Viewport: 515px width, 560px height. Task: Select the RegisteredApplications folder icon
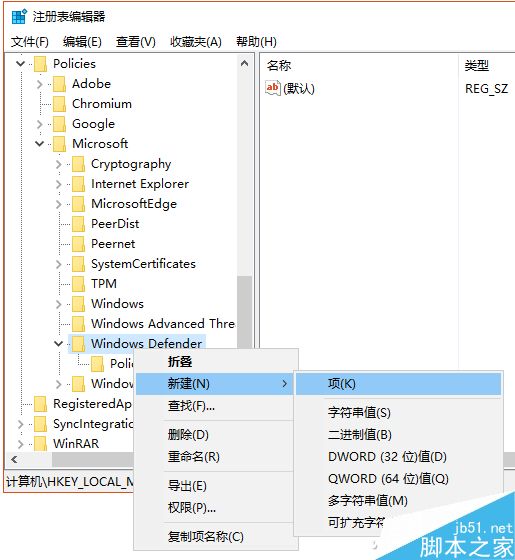coord(40,404)
